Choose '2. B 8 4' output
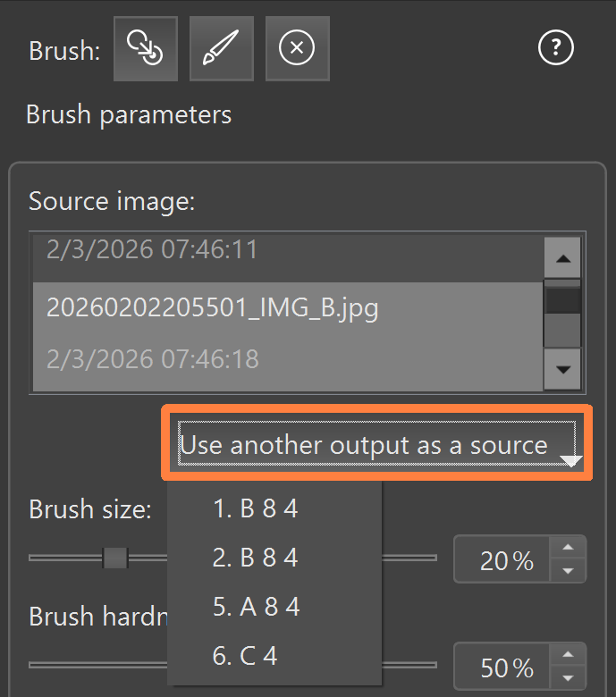Image resolution: width=616 pixels, height=697 pixels. pos(256,558)
